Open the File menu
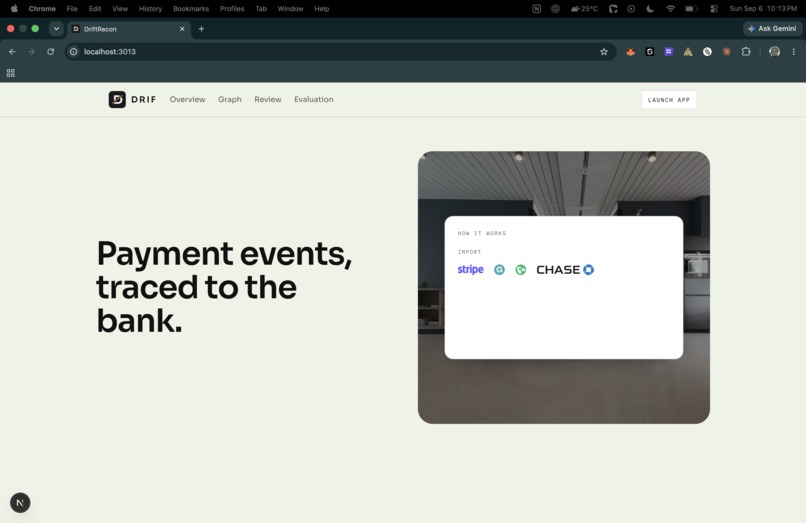806x523 pixels. click(x=72, y=9)
